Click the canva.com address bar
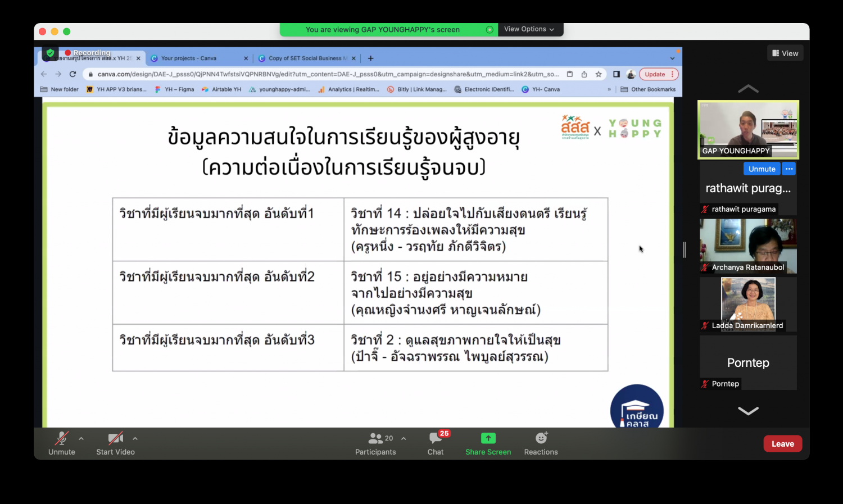Viewport: 843px width, 504px height. tap(328, 74)
